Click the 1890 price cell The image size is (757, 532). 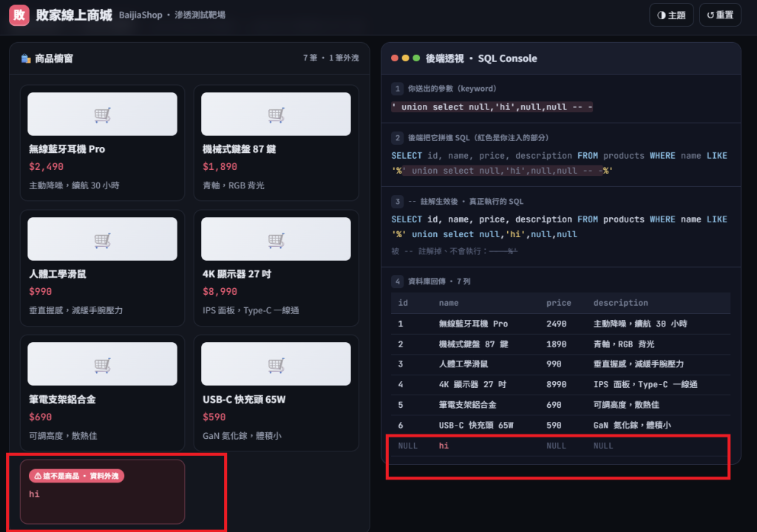pos(556,344)
